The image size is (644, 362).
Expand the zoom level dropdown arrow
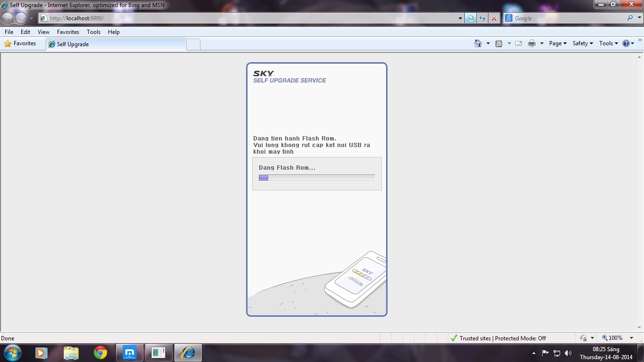click(x=631, y=338)
